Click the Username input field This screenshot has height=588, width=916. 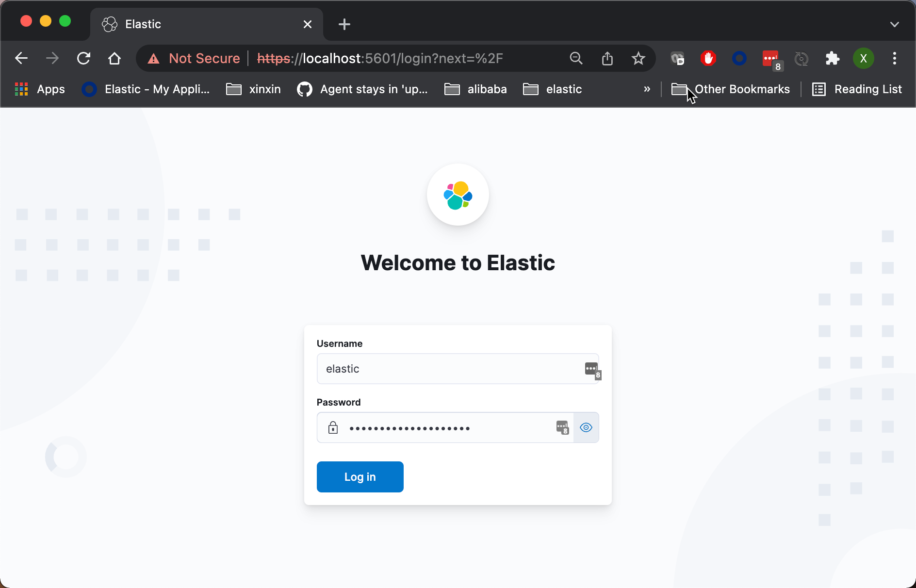pyautogui.click(x=458, y=369)
